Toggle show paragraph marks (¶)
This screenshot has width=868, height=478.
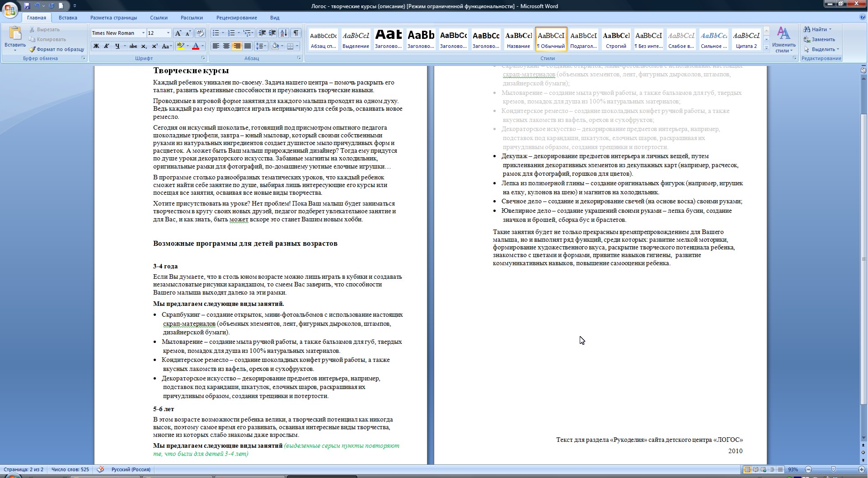click(296, 33)
